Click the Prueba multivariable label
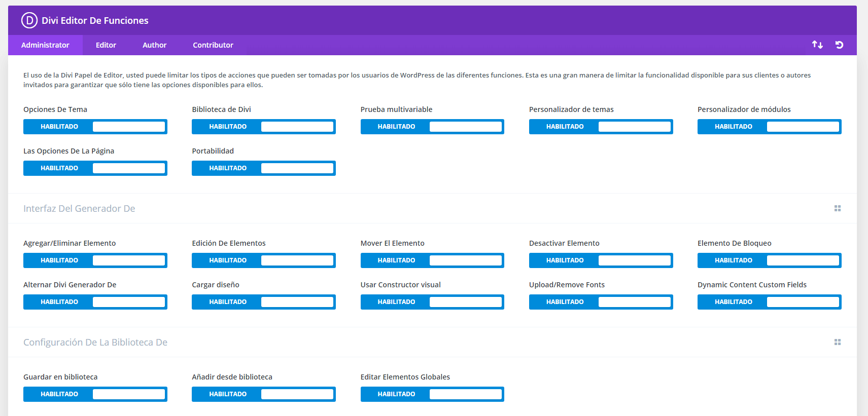868x416 pixels. [x=396, y=109]
